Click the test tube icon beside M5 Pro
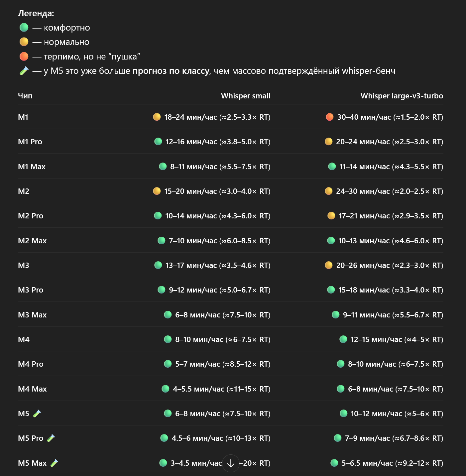 pos(51,438)
